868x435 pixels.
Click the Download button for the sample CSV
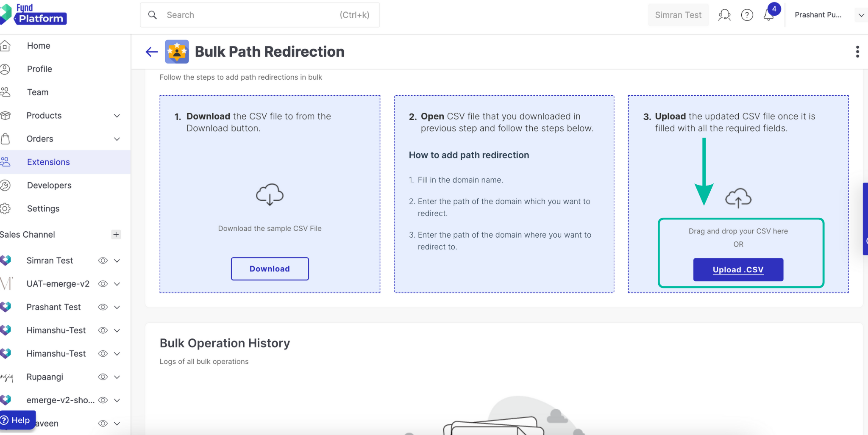[270, 269]
